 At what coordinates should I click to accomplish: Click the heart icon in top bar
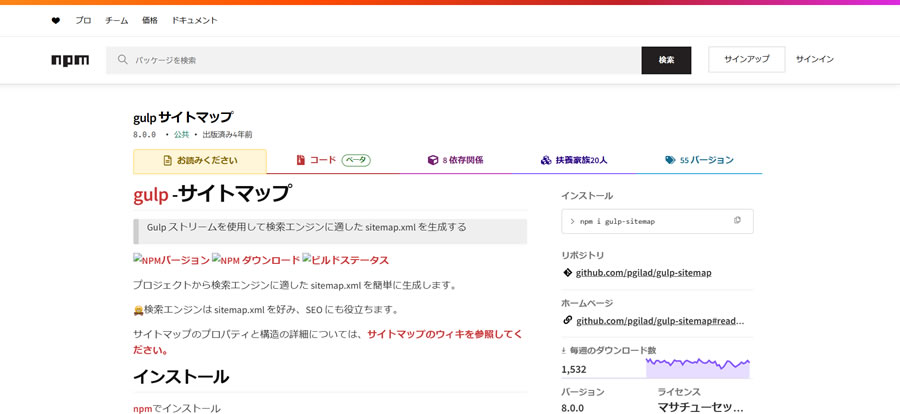[x=56, y=20]
